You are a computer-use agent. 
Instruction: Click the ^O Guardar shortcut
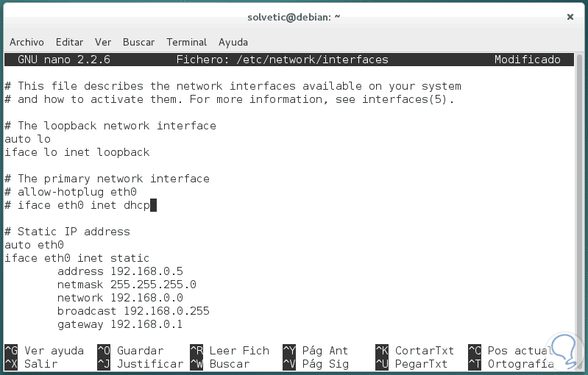(x=130, y=351)
